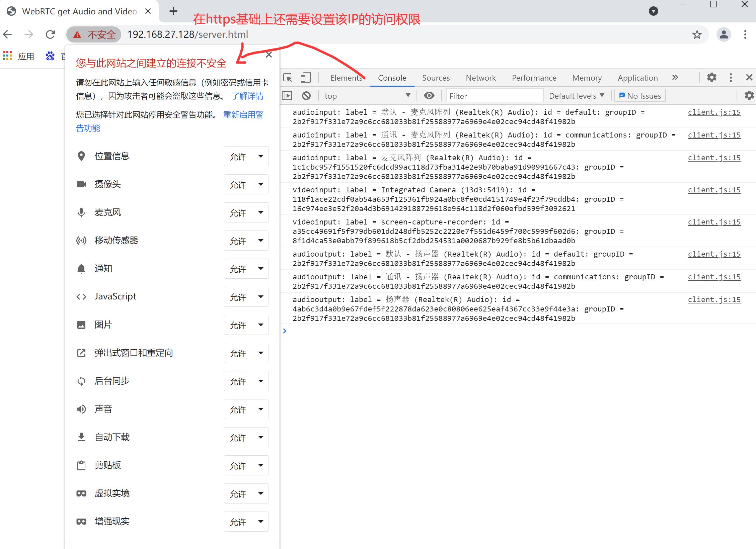The width and height of the screenshot is (756, 549).
Task: Open the 麦克风 microphone permission dropdown
Action: (x=246, y=212)
